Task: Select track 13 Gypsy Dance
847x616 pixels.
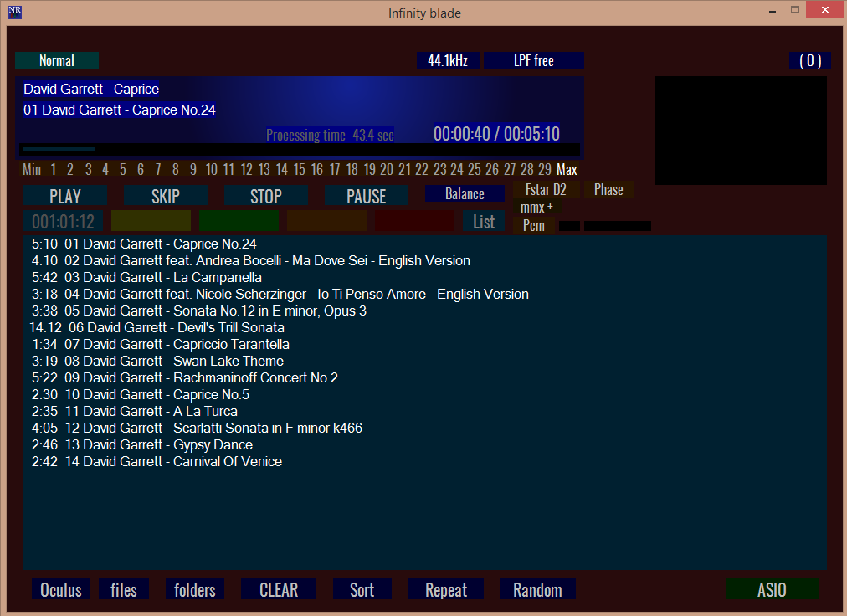Action: (425, 444)
